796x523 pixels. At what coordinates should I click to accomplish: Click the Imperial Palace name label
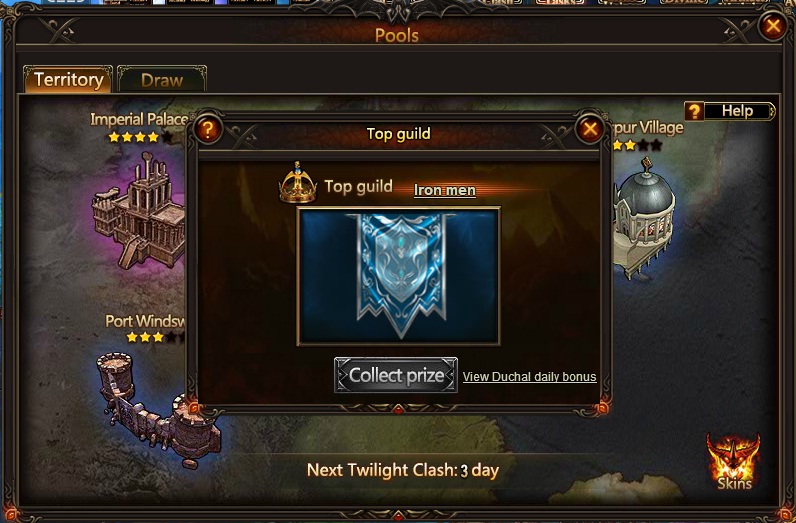(139, 119)
